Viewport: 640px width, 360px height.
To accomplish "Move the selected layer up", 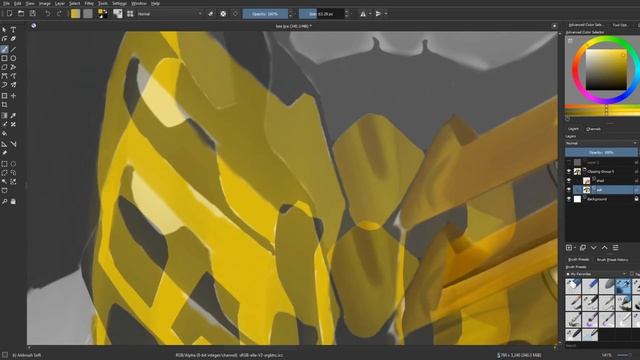I will pyautogui.click(x=604, y=248).
